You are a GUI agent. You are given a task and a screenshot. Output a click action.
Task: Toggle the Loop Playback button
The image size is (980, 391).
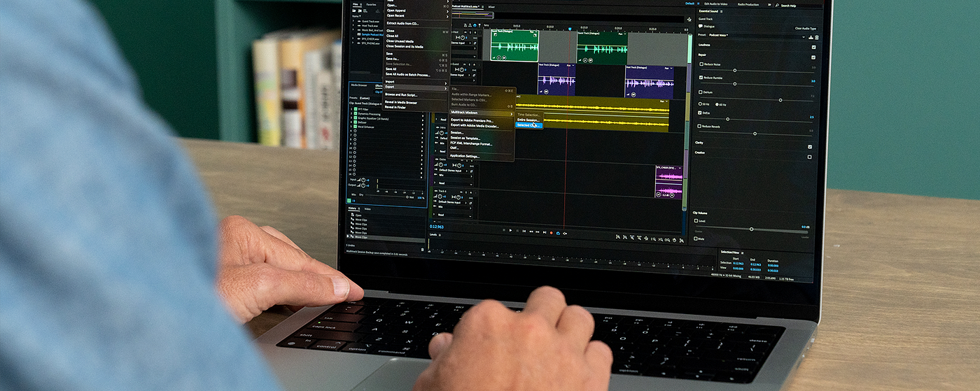pos(558,233)
